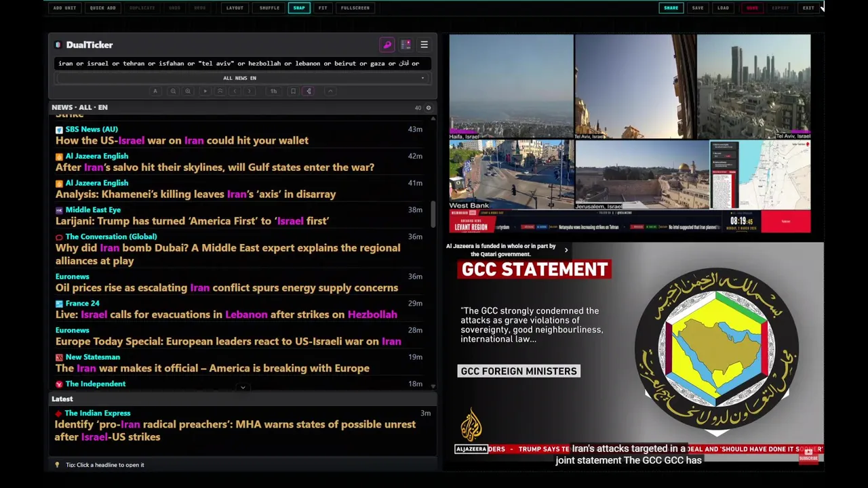Open headline 'The Iran war makes it official'
Image resolution: width=868 pixels, height=488 pixels.
tap(212, 368)
